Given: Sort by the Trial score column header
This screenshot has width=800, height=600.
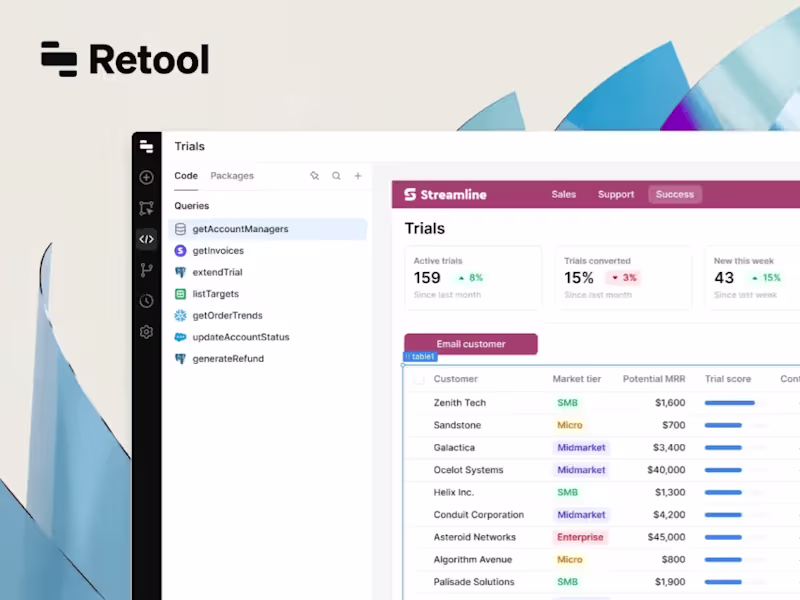Looking at the screenshot, I should coord(728,379).
